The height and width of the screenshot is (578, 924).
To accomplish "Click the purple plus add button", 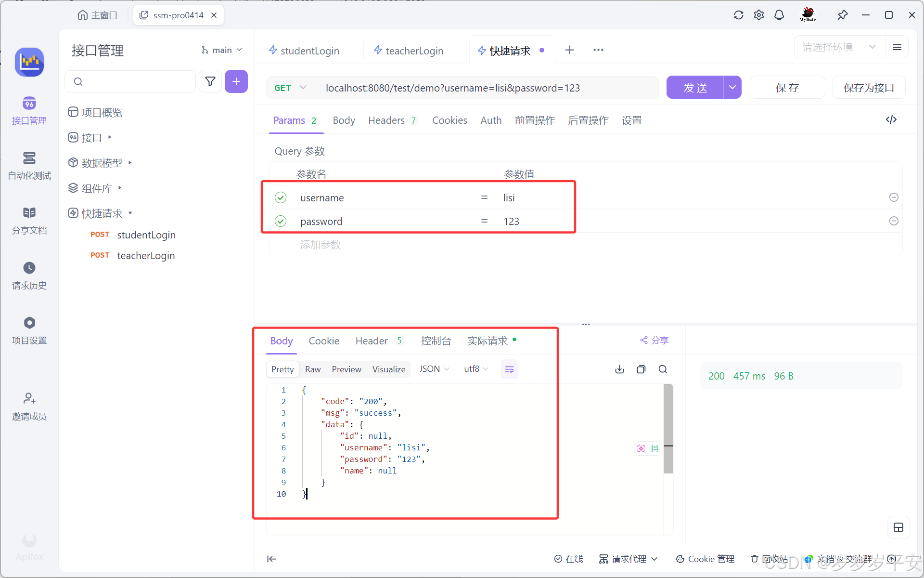I will tap(236, 81).
